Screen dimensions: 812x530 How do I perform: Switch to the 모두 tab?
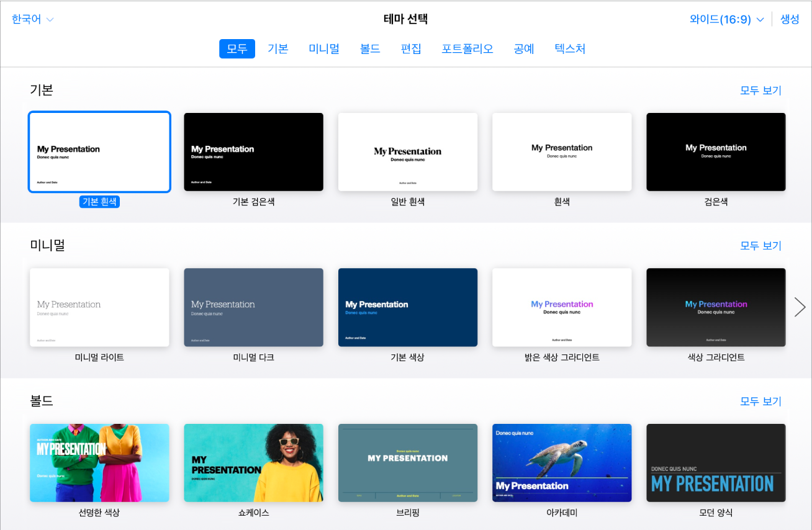[x=237, y=48]
